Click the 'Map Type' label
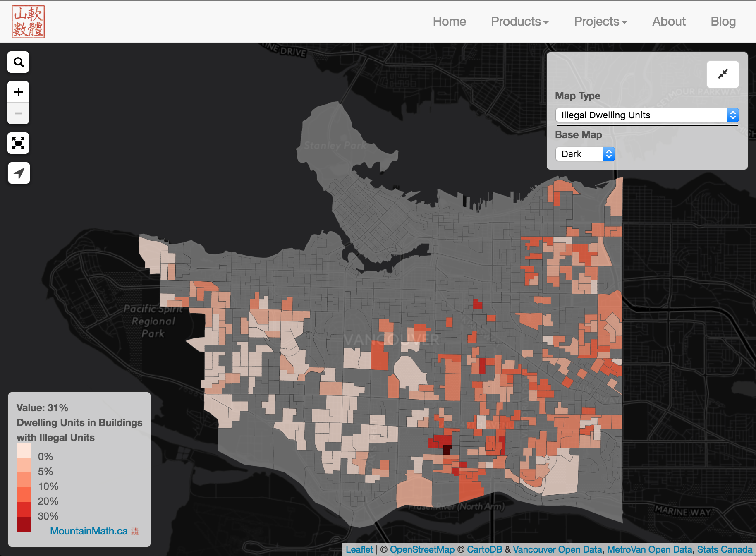Viewport: 756px width, 556px height. coord(577,96)
